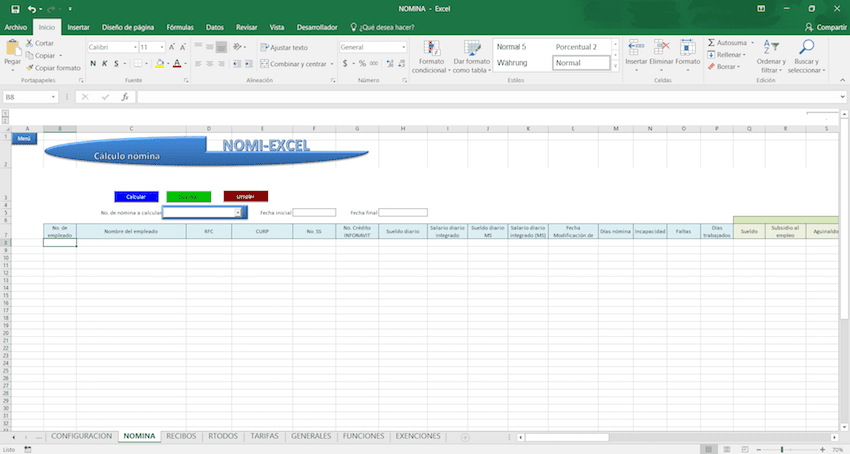This screenshot has width=850, height=454.
Task: Click the blue Calcular button
Action: (x=136, y=196)
